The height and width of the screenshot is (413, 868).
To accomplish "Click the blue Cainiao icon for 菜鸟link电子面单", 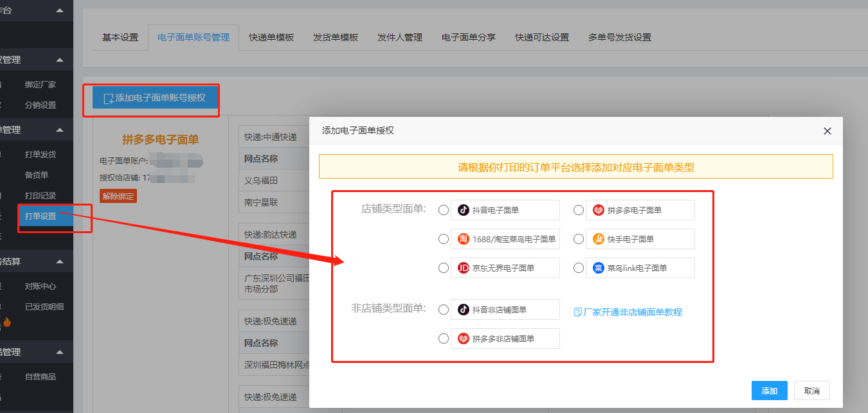I will click(598, 268).
